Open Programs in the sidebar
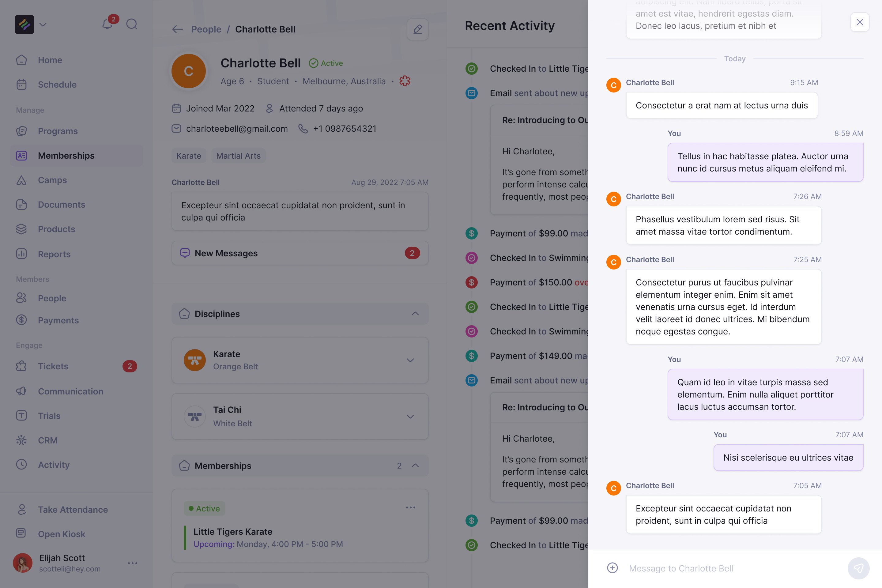The height and width of the screenshot is (588, 882). [x=58, y=131]
